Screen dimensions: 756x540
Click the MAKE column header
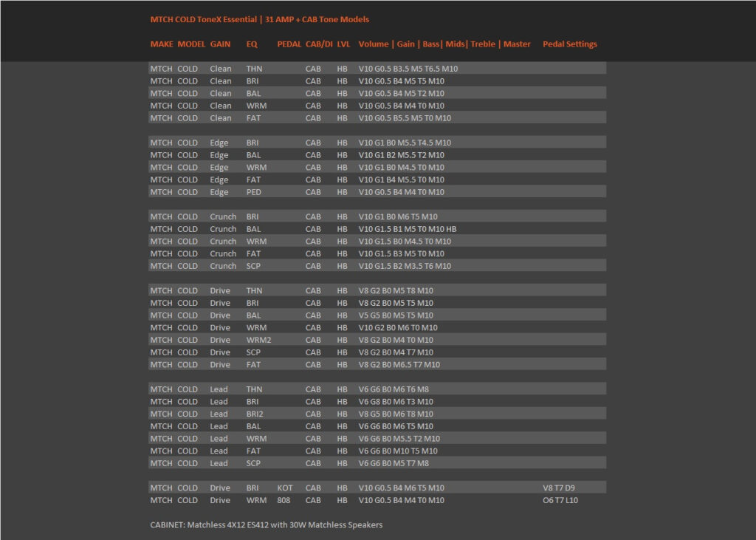coord(162,44)
